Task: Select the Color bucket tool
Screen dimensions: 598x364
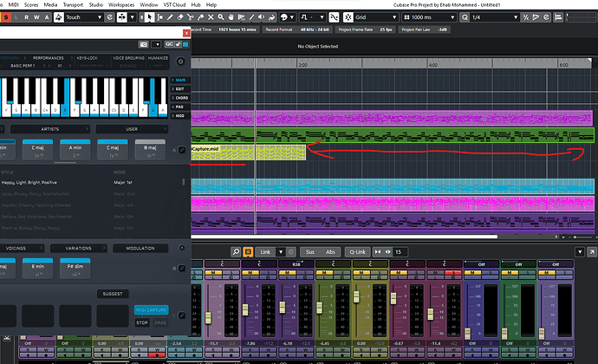Action: 271,17
